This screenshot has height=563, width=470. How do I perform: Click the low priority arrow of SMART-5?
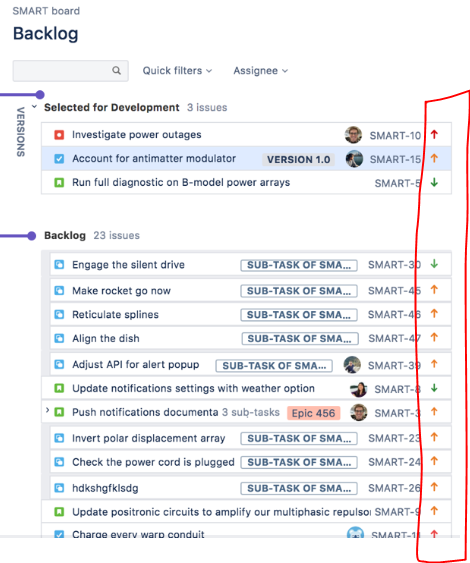point(434,182)
